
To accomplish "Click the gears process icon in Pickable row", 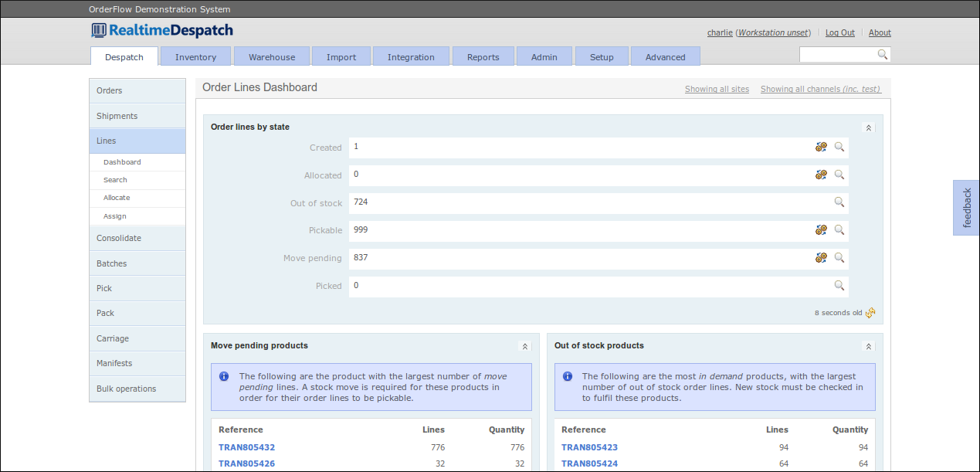I will 821,230.
